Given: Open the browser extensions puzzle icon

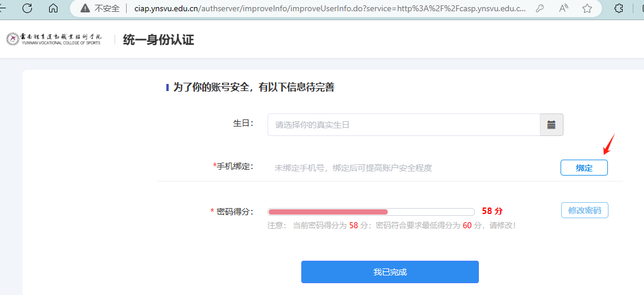Looking at the screenshot, I should click(619, 8).
